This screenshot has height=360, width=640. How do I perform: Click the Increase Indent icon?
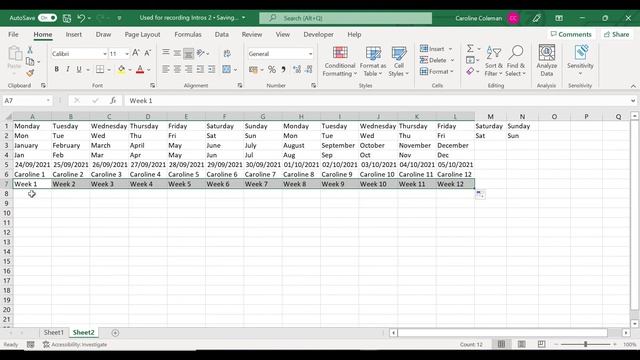(x=211, y=69)
